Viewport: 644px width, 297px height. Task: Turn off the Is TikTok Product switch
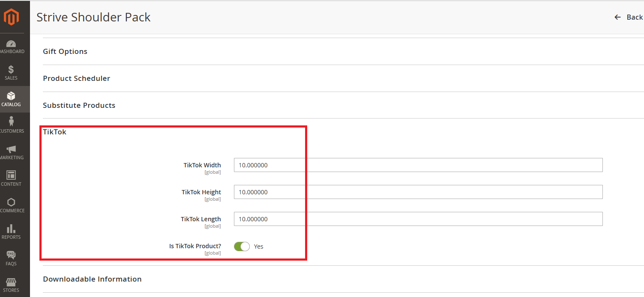click(242, 247)
